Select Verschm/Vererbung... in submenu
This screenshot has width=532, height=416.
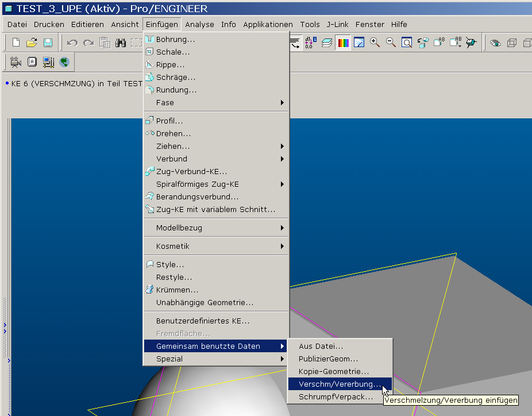(340, 384)
